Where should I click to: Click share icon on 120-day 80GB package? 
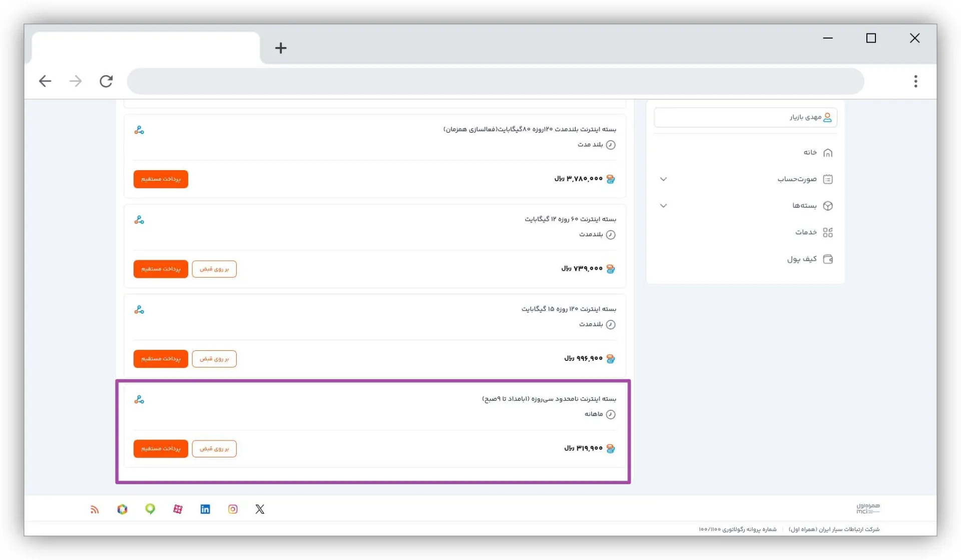139,130
